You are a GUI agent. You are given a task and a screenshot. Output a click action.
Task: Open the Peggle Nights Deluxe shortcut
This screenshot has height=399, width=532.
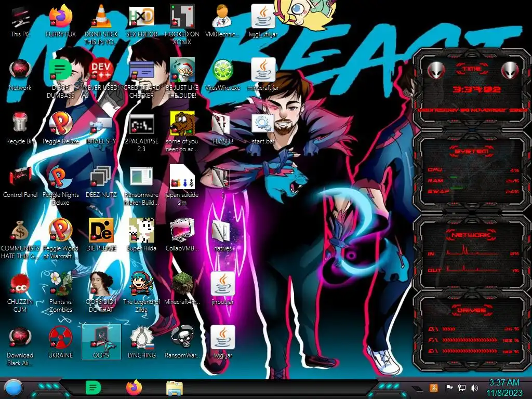(60, 186)
